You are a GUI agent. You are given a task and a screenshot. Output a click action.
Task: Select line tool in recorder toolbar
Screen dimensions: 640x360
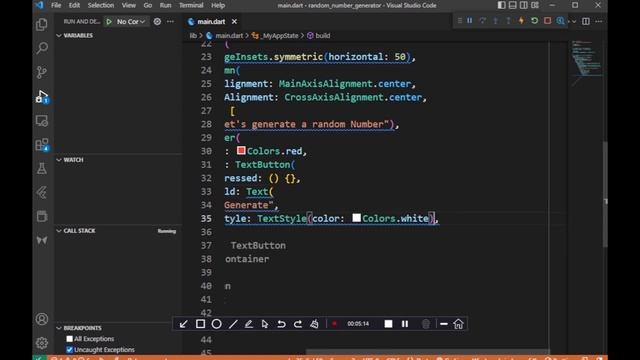pos(233,324)
